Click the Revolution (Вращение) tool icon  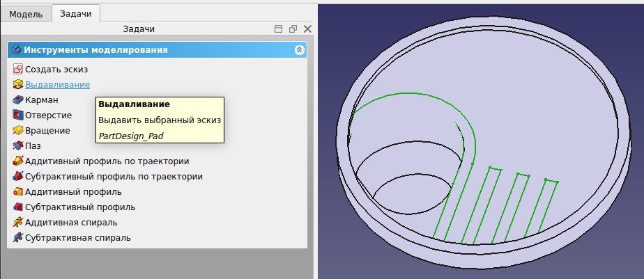pyautogui.click(x=17, y=131)
